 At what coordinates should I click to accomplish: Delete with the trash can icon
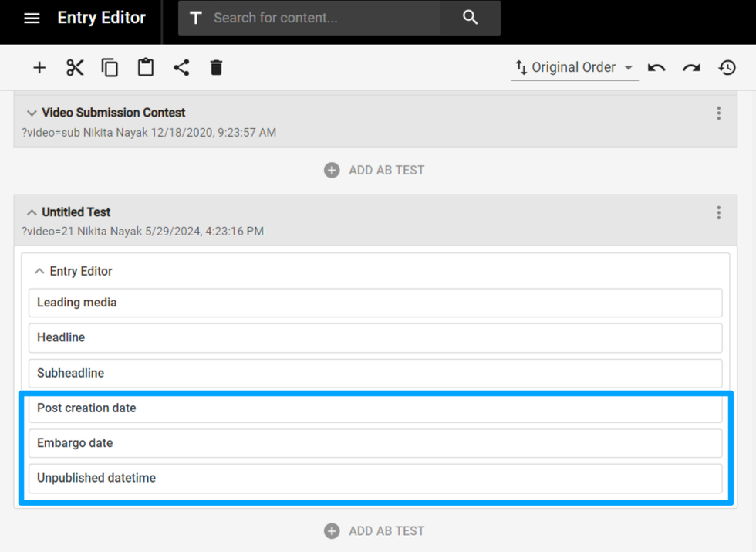[x=217, y=68]
